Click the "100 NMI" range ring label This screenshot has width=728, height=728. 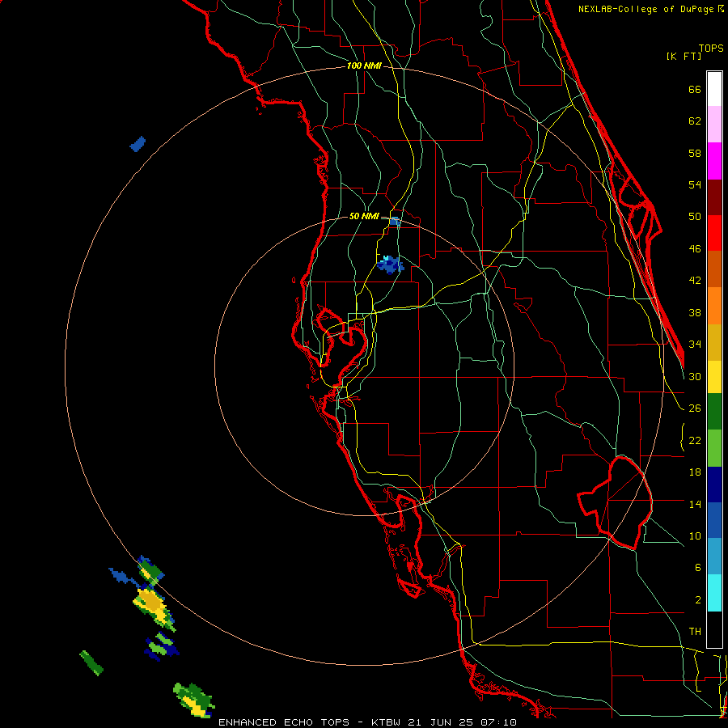364,66
